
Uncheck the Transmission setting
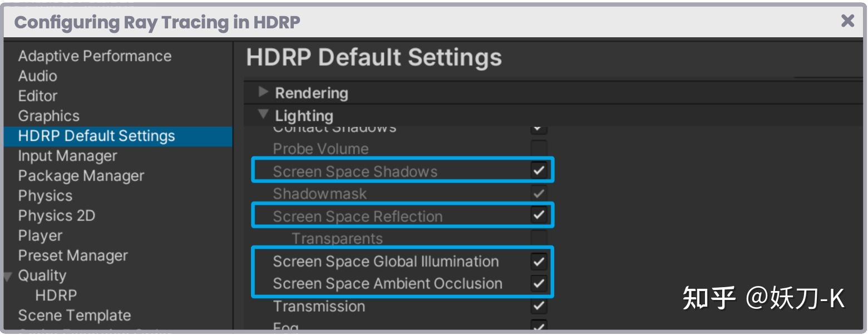point(538,306)
